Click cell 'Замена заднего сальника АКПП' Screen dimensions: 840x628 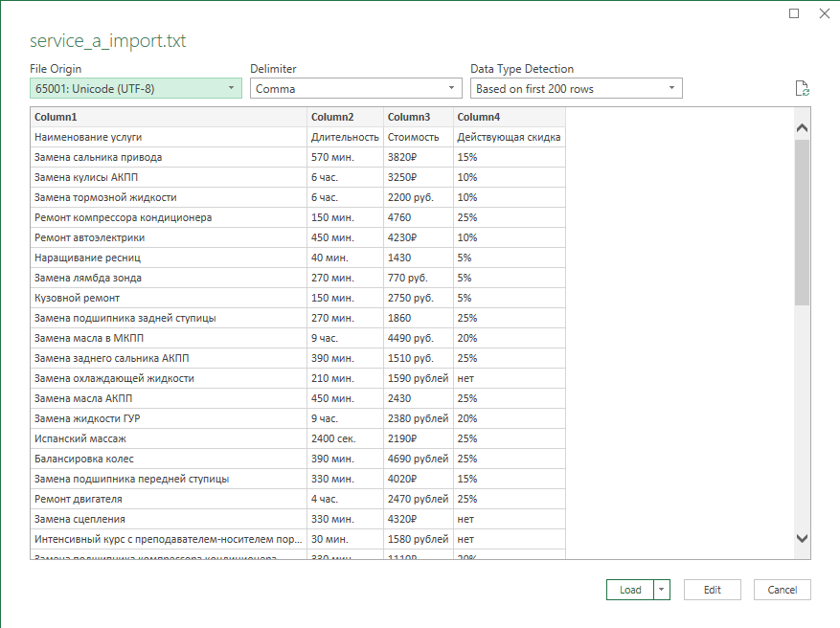point(169,358)
